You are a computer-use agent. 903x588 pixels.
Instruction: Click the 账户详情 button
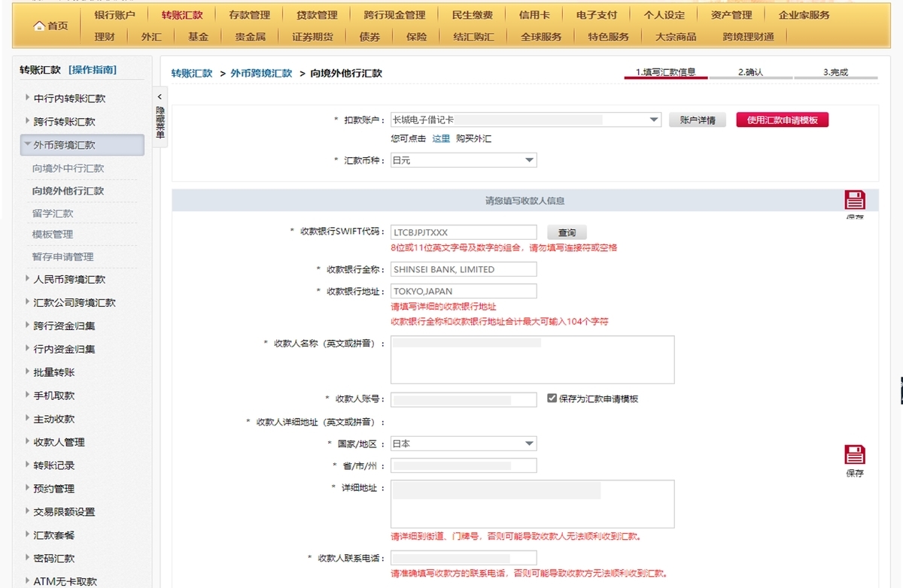697,120
